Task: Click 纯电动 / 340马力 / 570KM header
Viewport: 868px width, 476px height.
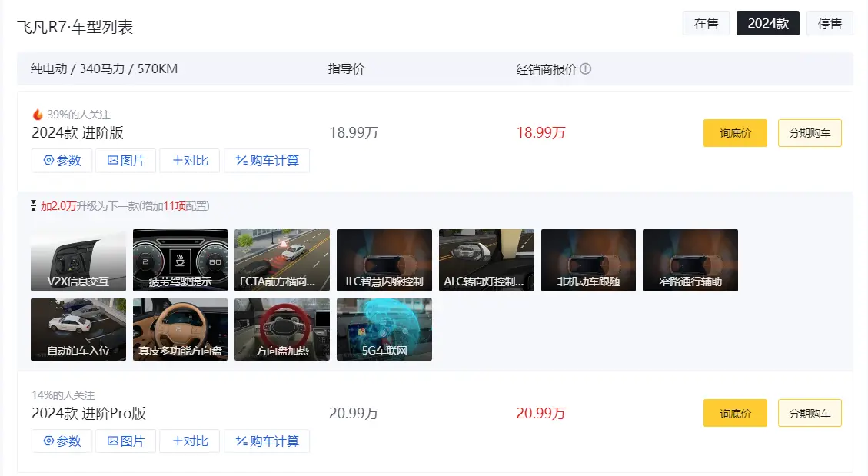Action: (104, 68)
